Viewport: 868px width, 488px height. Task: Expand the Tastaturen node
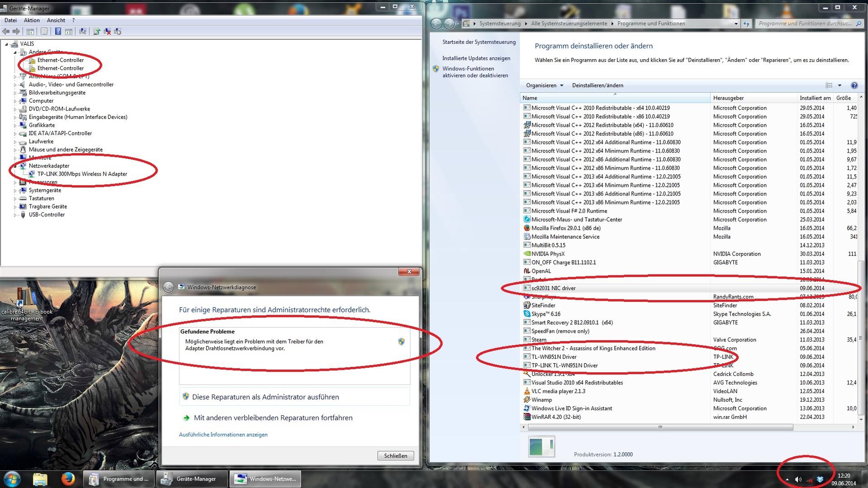(15, 199)
